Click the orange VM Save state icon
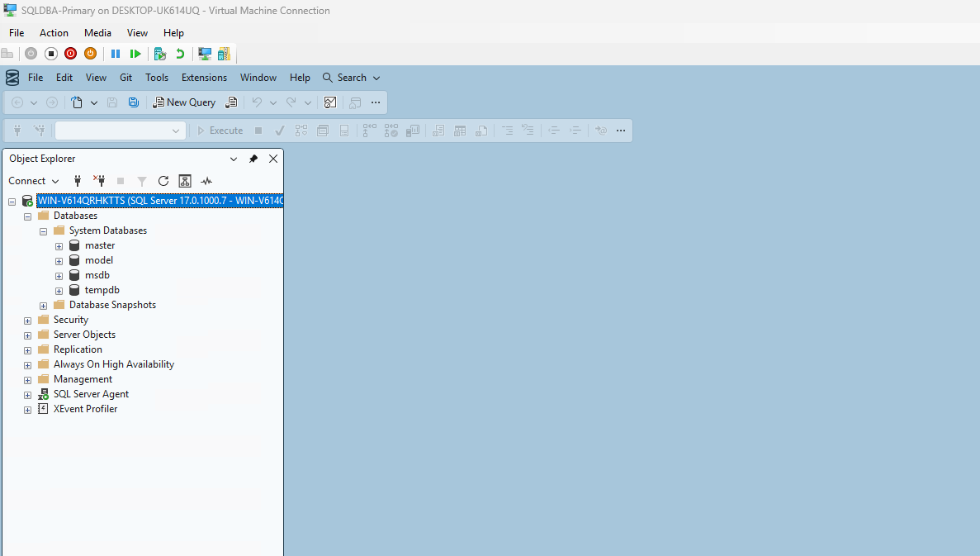Screen dimensions: 980x556 click(91, 54)
